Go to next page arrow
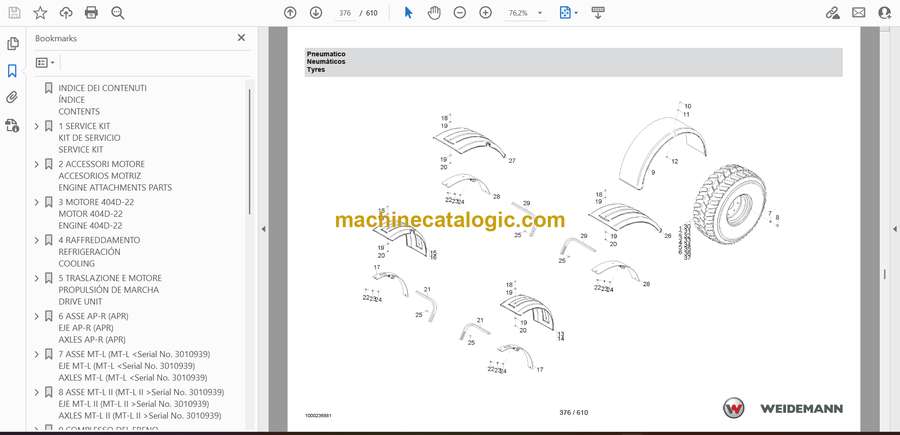900x435 pixels. click(316, 13)
